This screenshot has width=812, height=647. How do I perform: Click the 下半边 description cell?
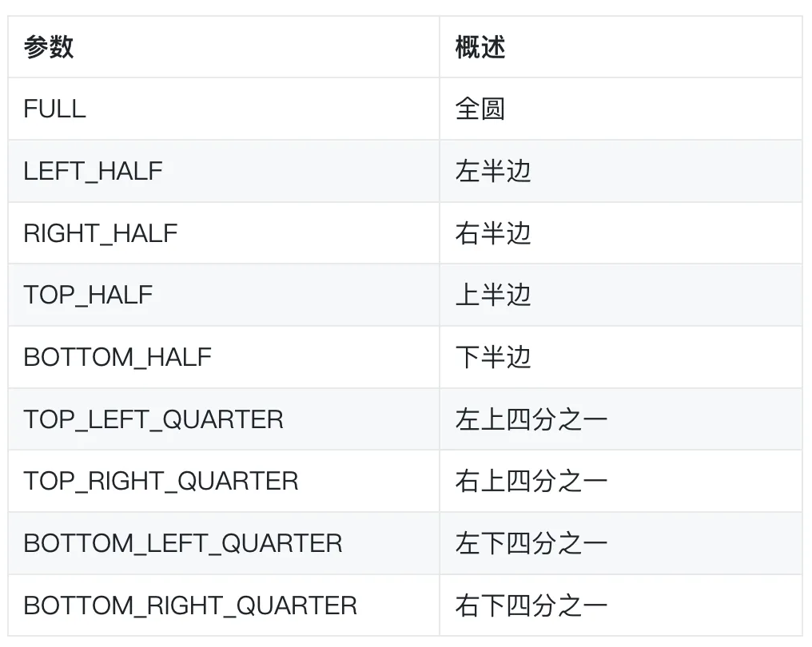(x=493, y=357)
